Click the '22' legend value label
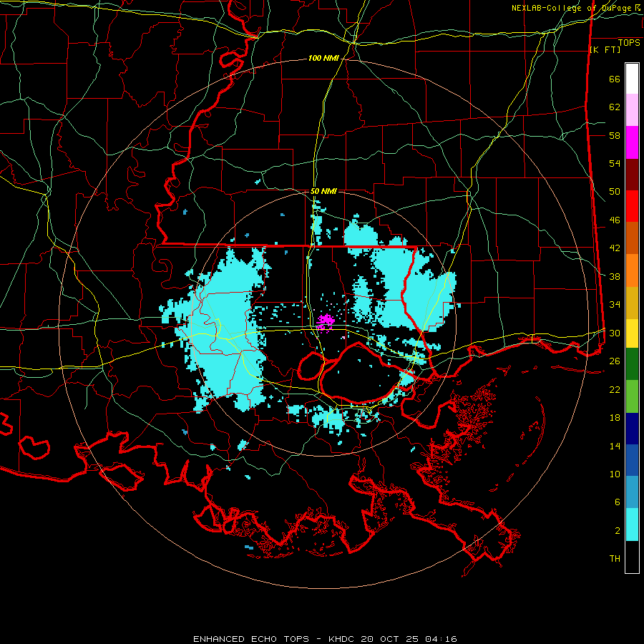Image resolution: width=644 pixels, height=644 pixels. (x=615, y=390)
